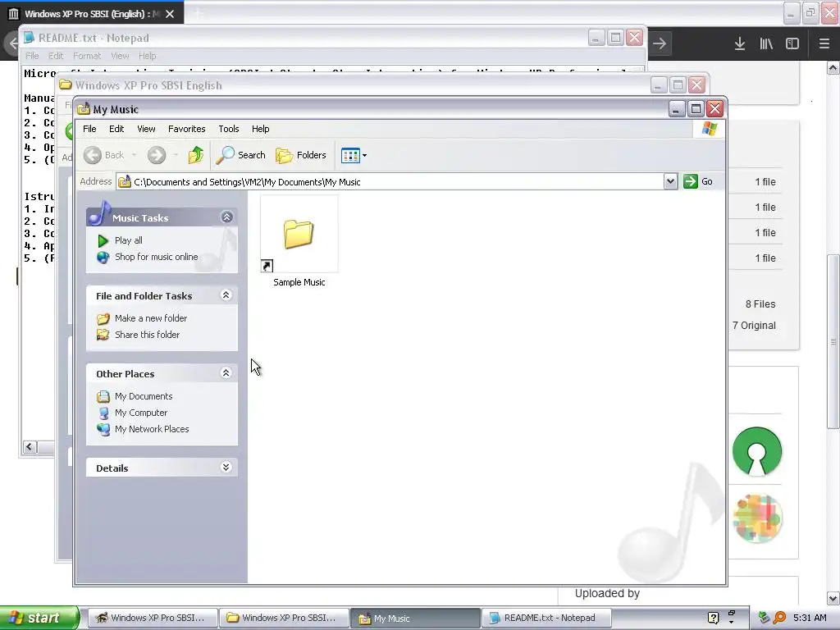Screen dimensions: 840x630
Task: Open the File menu in My Music
Action: point(89,129)
